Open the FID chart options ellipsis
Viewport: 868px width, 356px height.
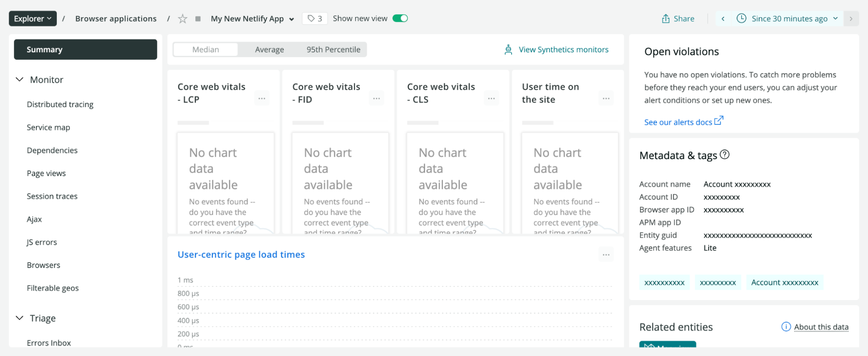[x=376, y=98]
